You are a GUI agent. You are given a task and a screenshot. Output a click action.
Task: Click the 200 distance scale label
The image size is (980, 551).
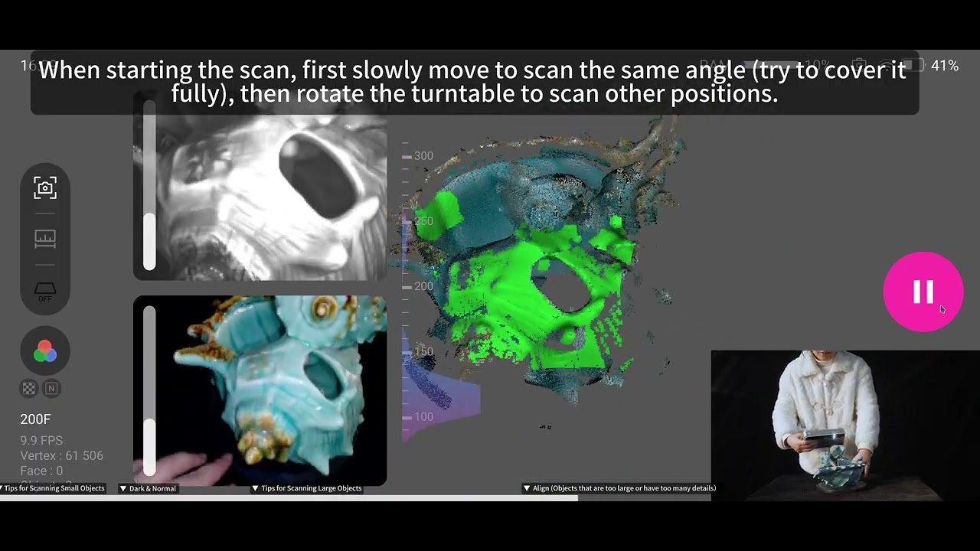click(x=423, y=286)
